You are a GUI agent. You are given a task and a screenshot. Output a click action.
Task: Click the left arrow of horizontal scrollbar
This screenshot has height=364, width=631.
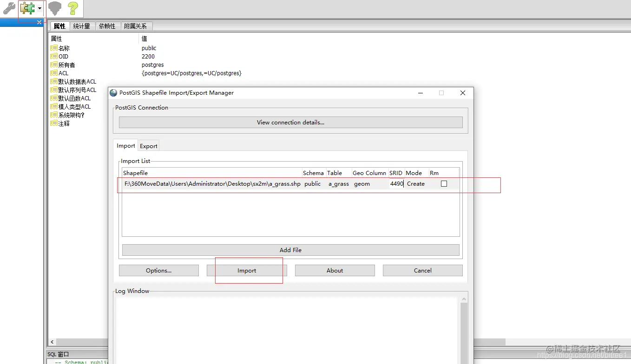tap(52, 342)
